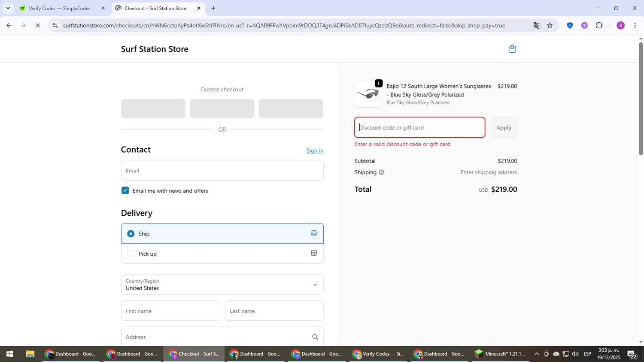Click the address search magnifier icon
The width and height of the screenshot is (644, 362).
pos(315,337)
